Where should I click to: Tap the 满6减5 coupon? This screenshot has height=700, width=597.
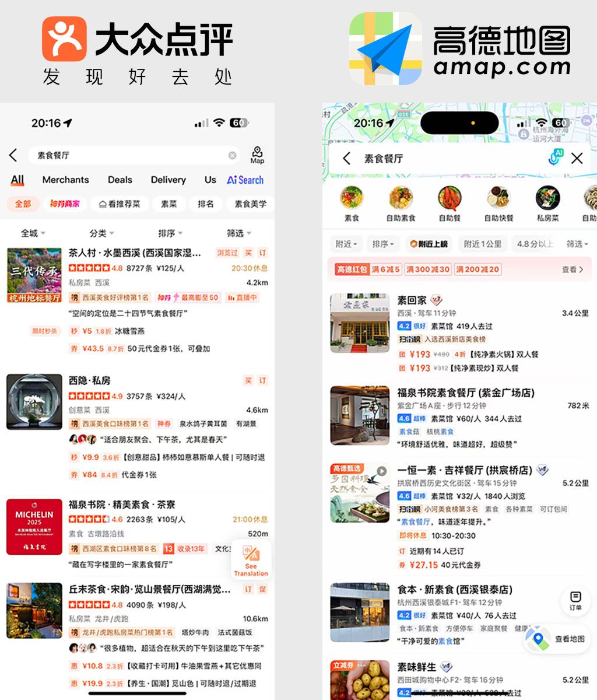tap(386, 269)
